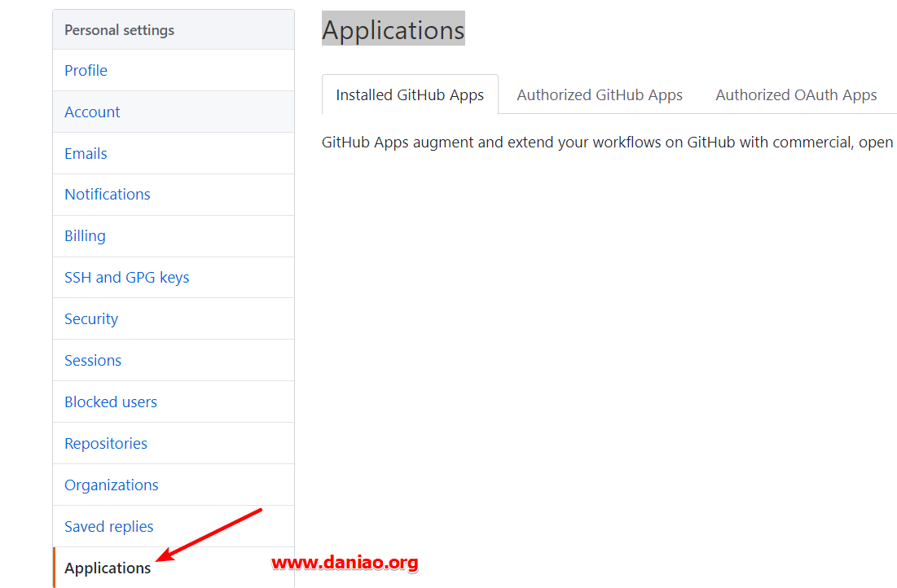Image resolution: width=897 pixels, height=588 pixels.
Task: Go to Account settings
Action: coord(174,112)
